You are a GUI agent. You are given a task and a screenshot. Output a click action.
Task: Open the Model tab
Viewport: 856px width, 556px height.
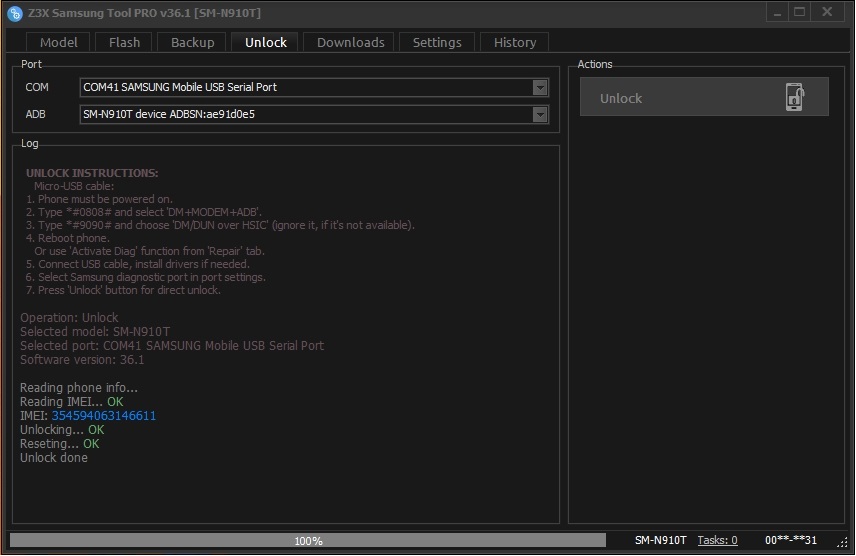click(58, 42)
